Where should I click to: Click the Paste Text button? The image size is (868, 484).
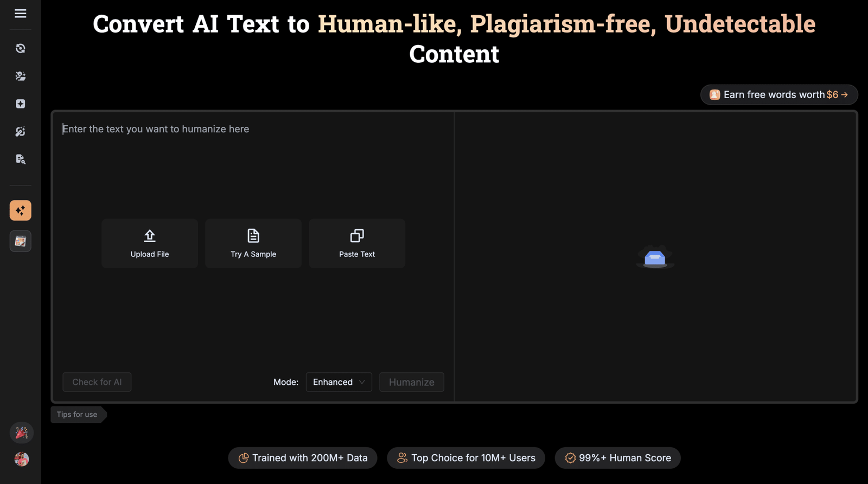coord(357,243)
